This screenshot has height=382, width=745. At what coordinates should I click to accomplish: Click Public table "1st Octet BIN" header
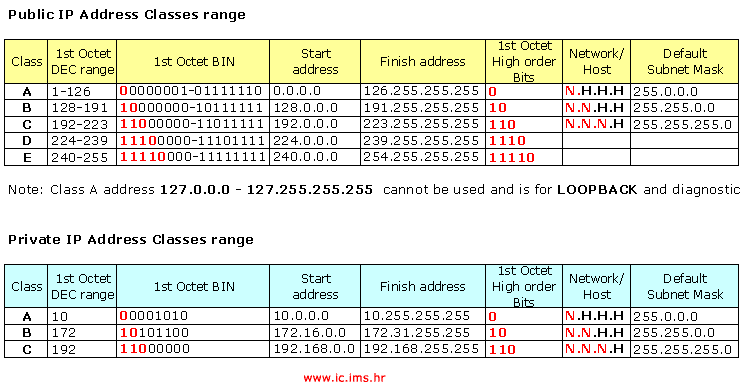[194, 62]
